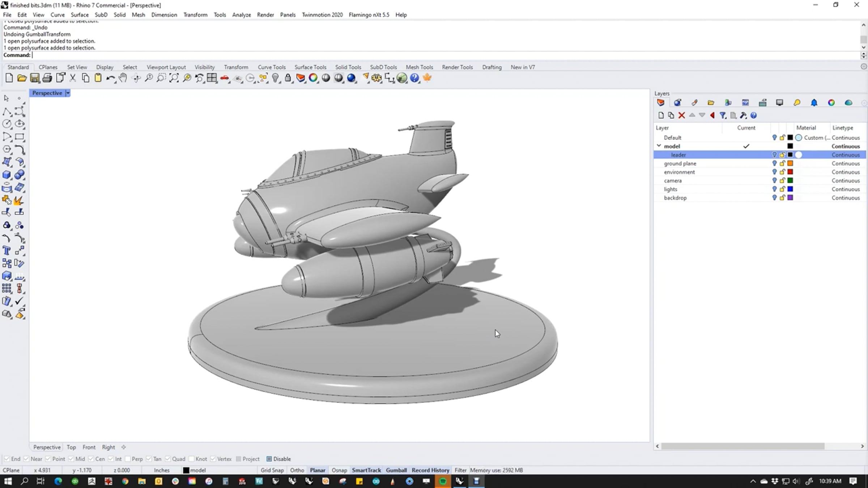Click the Rhino Help question mark icon

[x=414, y=78]
